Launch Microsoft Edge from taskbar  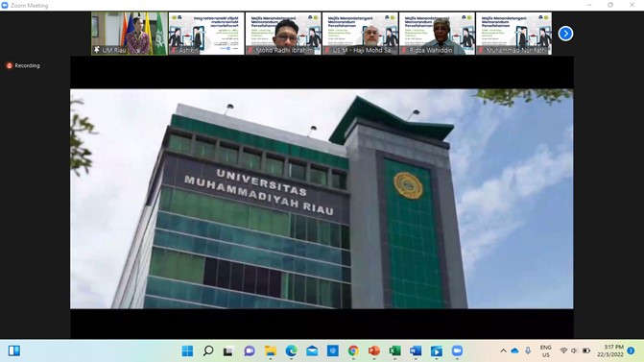click(x=291, y=350)
